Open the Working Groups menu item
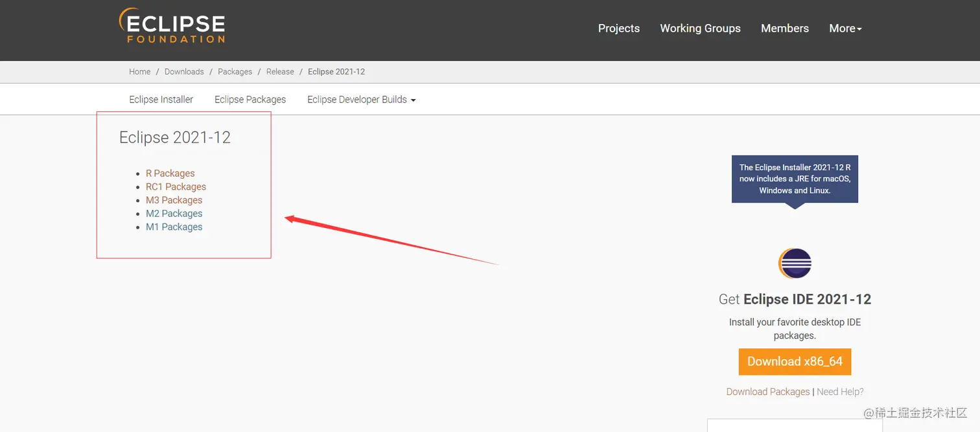This screenshot has width=980, height=432. [x=700, y=28]
